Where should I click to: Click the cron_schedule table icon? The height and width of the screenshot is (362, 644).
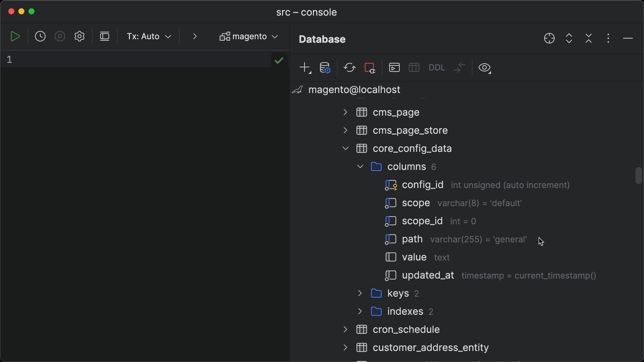[x=362, y=329]
